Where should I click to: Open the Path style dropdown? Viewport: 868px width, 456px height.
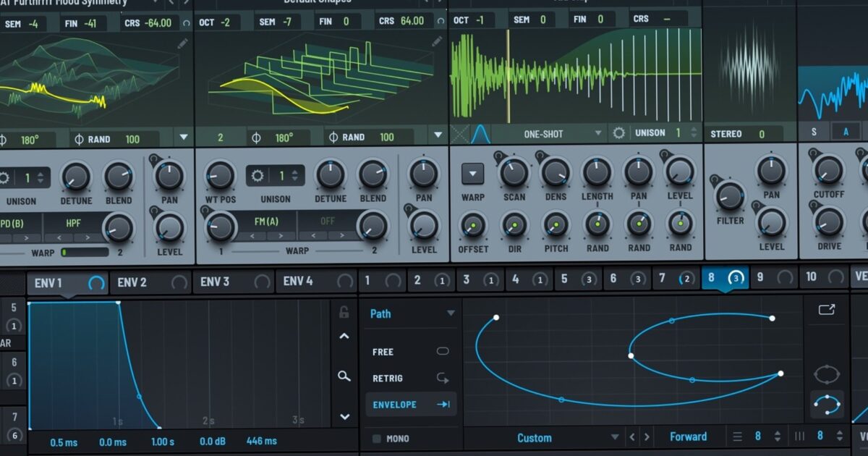[410, 313]
